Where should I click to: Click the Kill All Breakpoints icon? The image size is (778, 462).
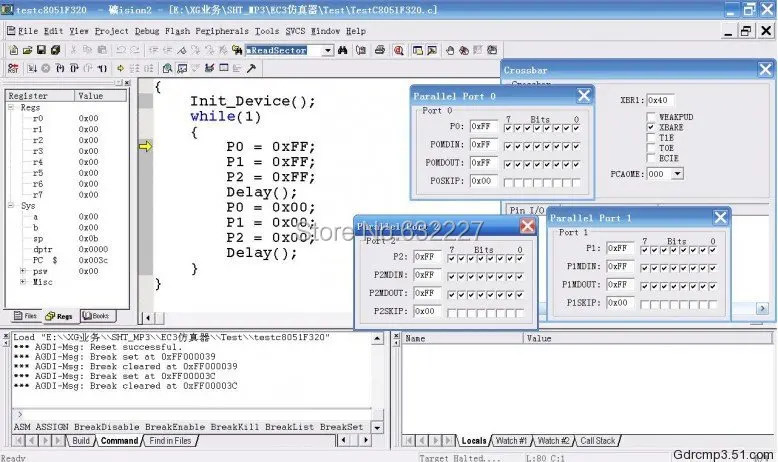pos(464,50)
